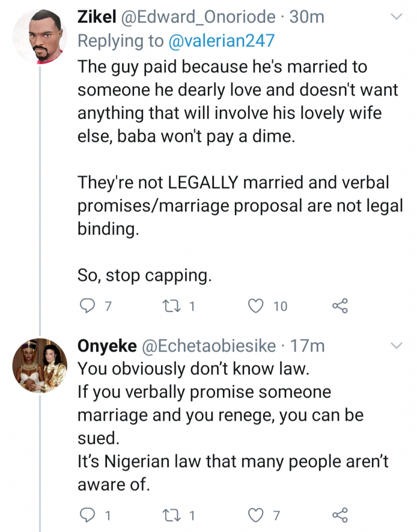Reply to Zikel's tweet via comment icon

tap(86, 307)
